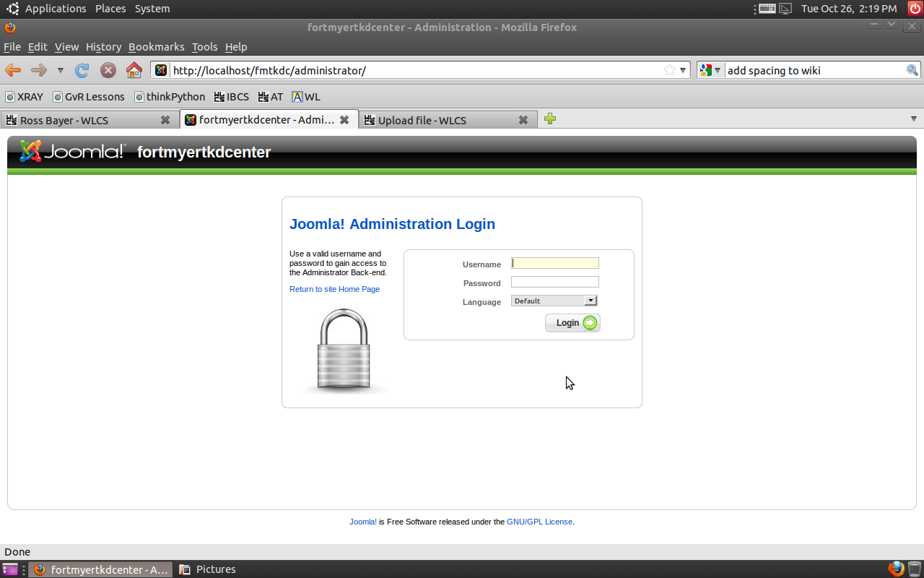This screenshot has height=578, width=924.
Task: Go to the browser home page icon
Action: tap(134, 70)
